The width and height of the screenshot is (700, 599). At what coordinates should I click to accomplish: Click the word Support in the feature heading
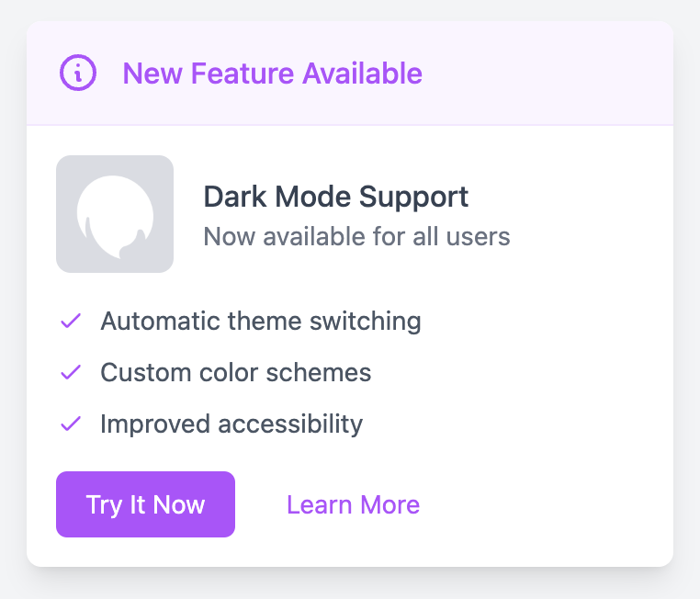pyautogui.click(x=413, y=197)
